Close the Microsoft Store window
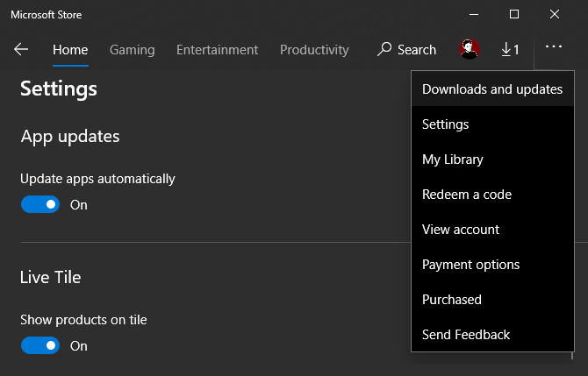 click(555, 14)
